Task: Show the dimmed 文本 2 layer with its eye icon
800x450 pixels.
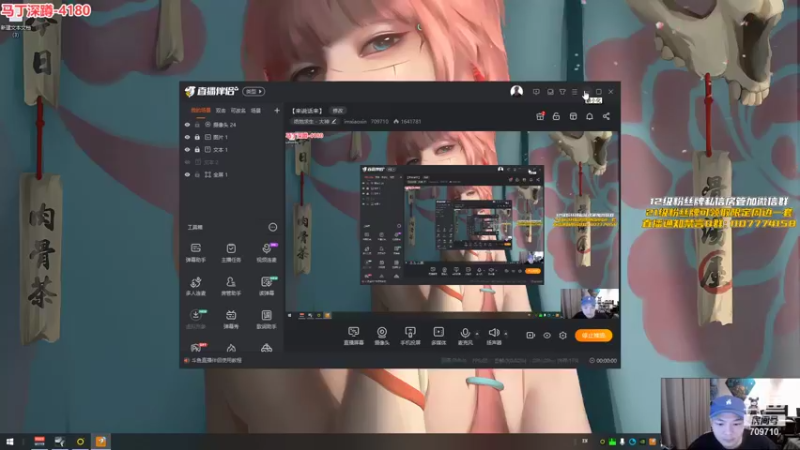Action: [x=187, y=162]
